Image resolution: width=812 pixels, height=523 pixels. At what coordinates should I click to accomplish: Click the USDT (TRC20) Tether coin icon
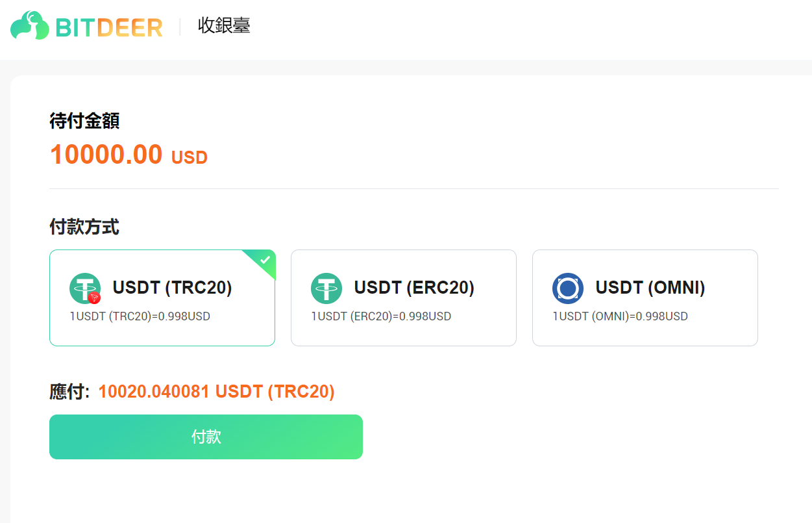85,288
